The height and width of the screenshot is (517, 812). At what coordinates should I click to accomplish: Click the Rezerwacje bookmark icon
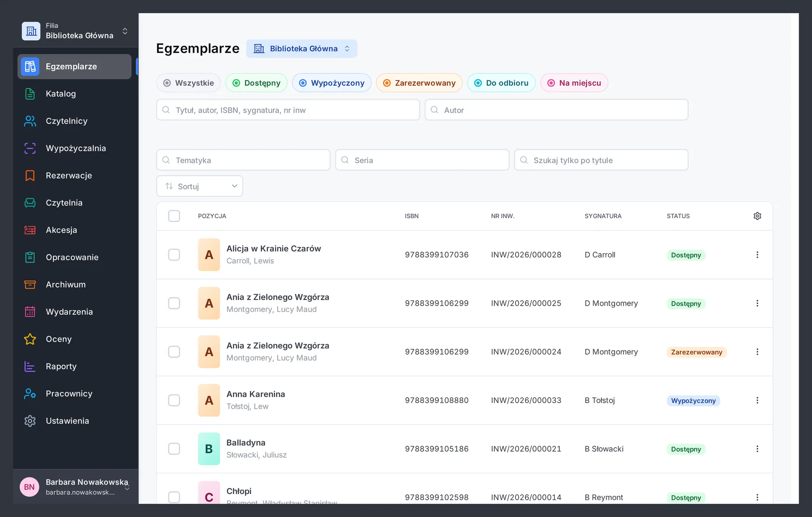[30, 175]
